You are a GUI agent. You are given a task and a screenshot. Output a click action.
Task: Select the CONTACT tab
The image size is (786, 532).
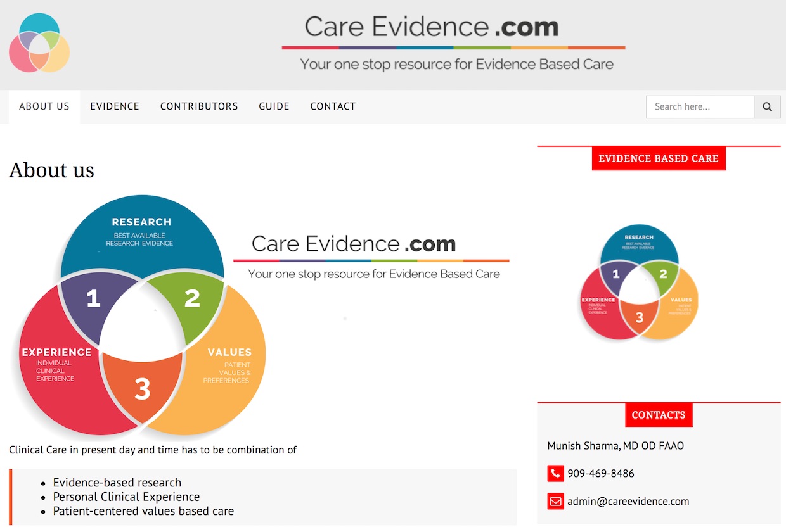[x=333, y=106]
